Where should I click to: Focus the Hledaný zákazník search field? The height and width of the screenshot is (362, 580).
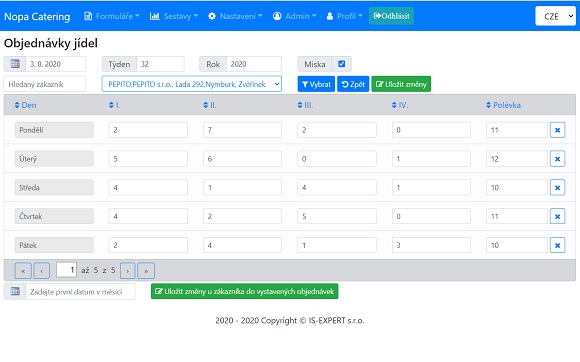click(x=45, y=84)
